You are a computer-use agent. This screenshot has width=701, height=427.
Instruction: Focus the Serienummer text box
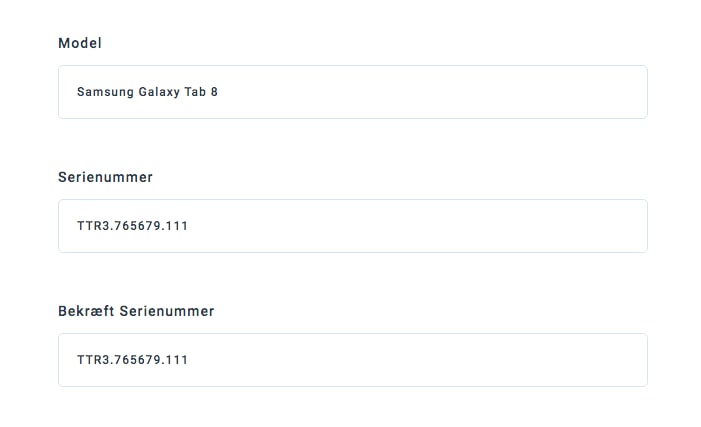352,226
